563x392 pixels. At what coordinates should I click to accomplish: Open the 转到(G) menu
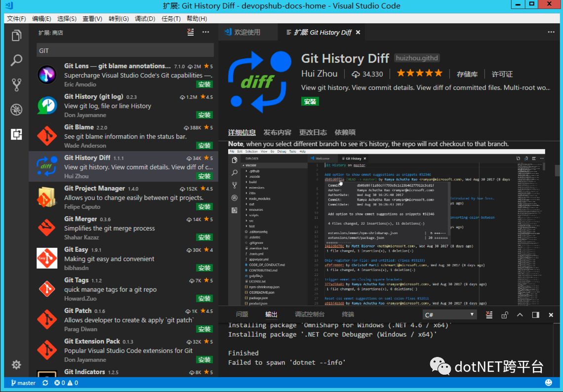[x=119, y=19]
